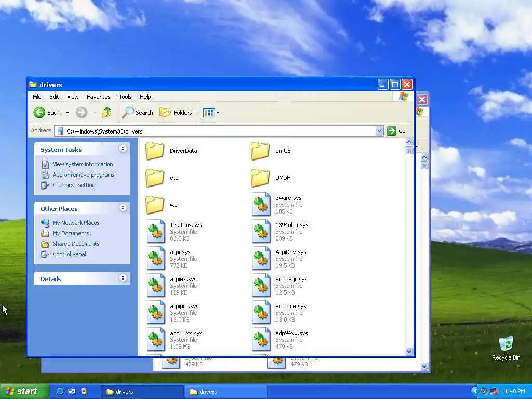Select the acpitime.sys file icon
The height and width of the screenshot is (399, 532).
coord(261,312)
